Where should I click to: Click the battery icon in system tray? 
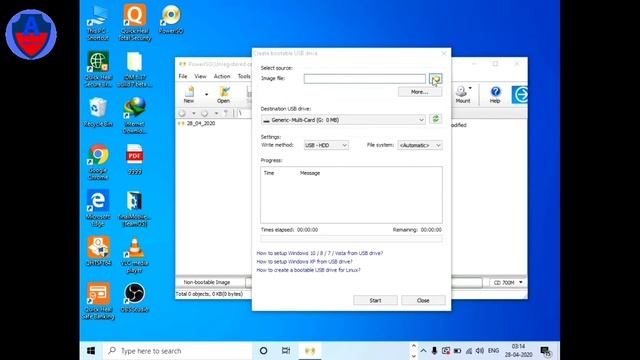[458, 351]
